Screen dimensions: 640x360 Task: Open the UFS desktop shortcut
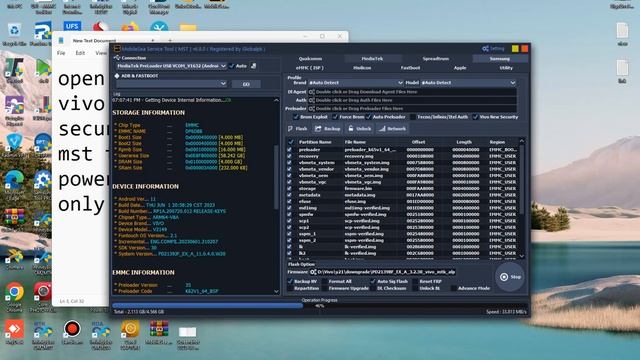(x=72, y=27)
